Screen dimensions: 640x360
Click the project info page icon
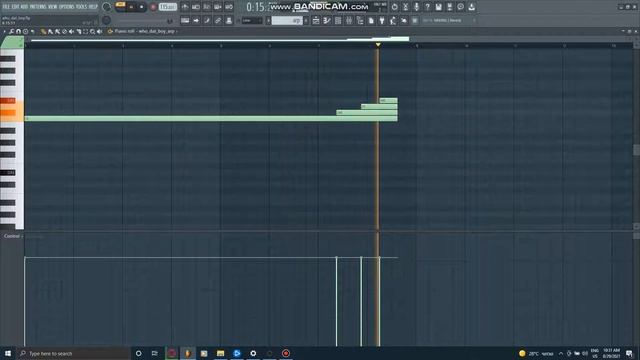[x=371, y=20]
